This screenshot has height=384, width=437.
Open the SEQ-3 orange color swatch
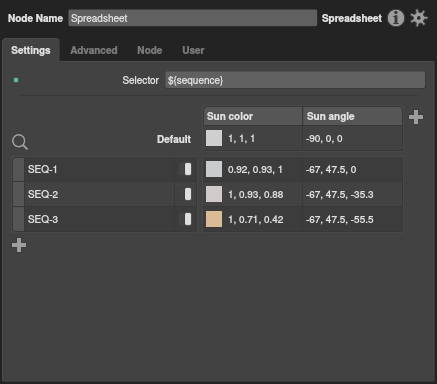[x=214, y=219]
